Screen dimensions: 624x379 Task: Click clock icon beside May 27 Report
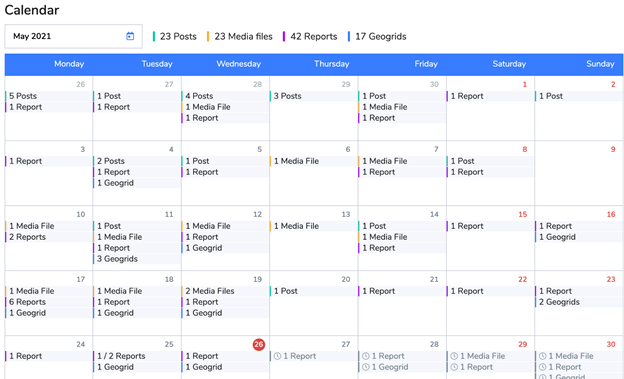tap(277, 356)
